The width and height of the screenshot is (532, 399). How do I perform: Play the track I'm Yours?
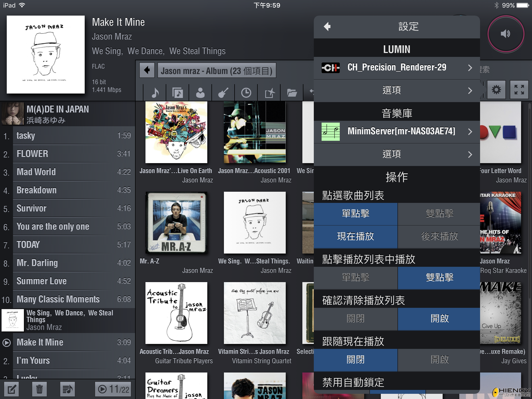pyautogui.click(x=68, y=361)
